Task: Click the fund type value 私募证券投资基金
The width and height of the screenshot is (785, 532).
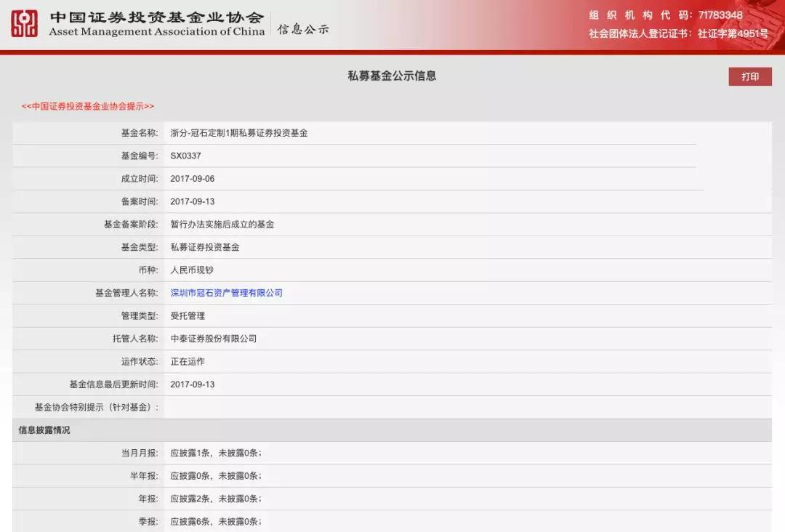Action: (205, 247)
